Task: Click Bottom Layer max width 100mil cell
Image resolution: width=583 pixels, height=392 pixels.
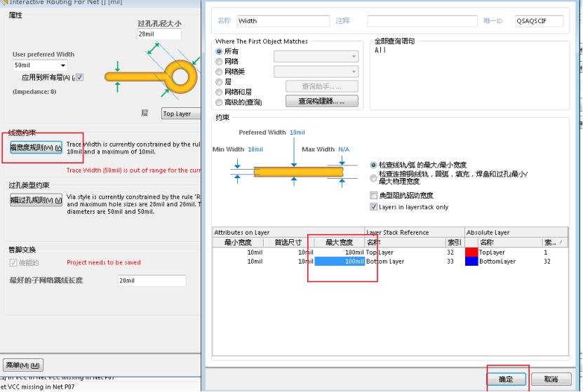Action: (340, 262)
